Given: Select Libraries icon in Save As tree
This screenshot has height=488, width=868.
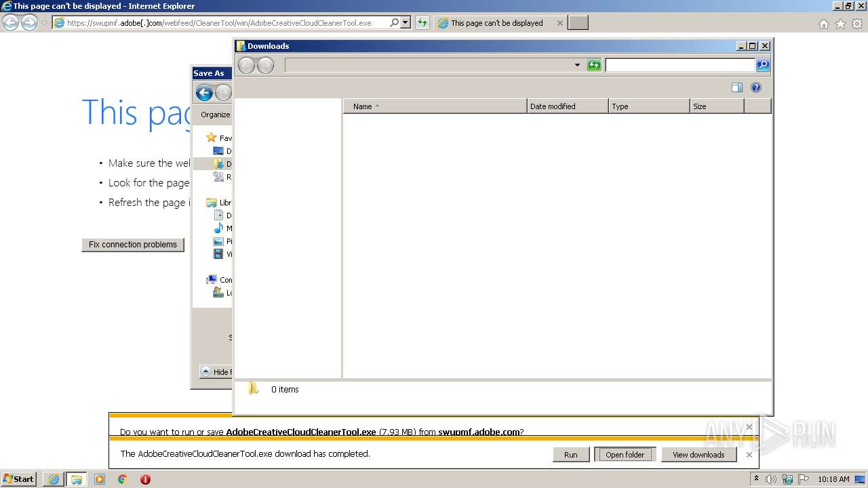Looking at the screenshot, I should (212, 203).
